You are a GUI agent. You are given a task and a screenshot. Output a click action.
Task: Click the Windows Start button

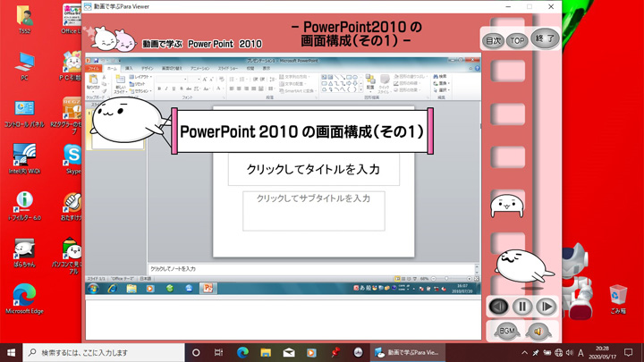coord(12,352)
